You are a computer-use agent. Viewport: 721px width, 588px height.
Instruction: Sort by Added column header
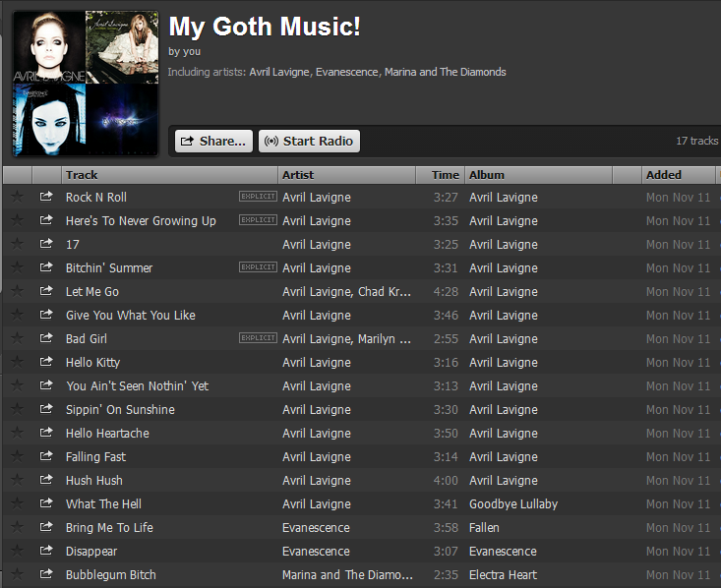coord(679,175)
